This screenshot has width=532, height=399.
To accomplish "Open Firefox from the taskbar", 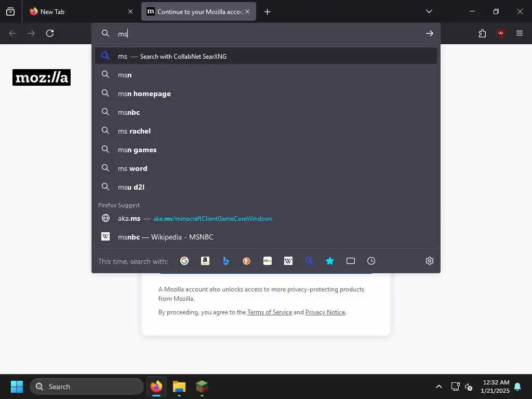I will click(156, 387).
